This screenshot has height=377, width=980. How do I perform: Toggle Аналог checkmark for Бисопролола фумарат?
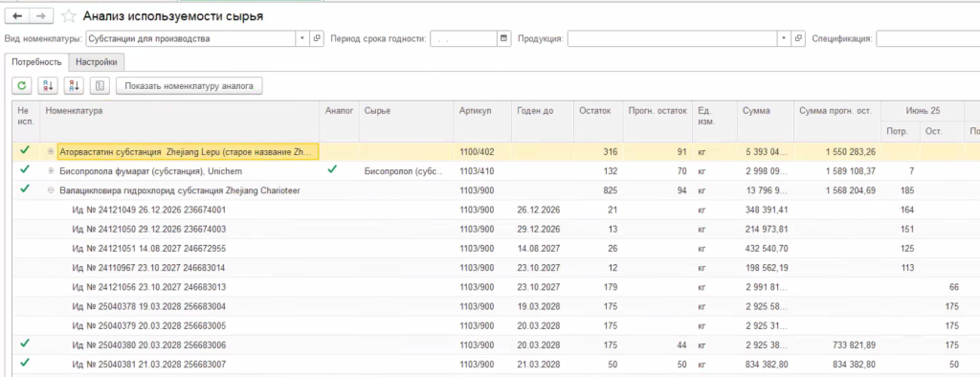(x=332, y=169)
